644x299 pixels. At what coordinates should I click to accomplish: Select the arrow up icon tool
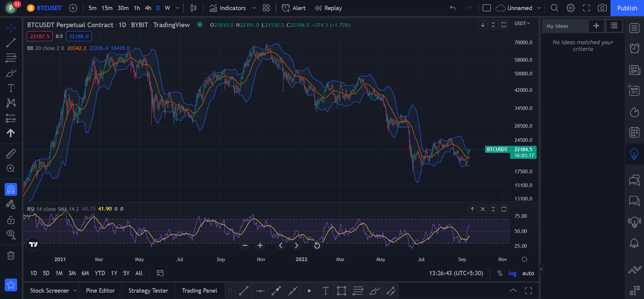11,133
